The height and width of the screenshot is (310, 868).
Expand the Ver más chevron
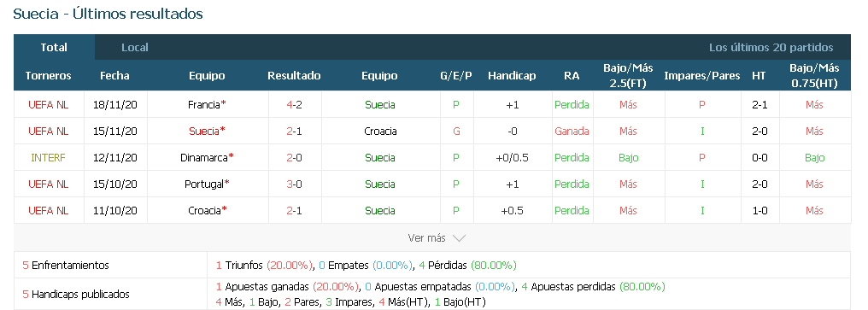459,238
